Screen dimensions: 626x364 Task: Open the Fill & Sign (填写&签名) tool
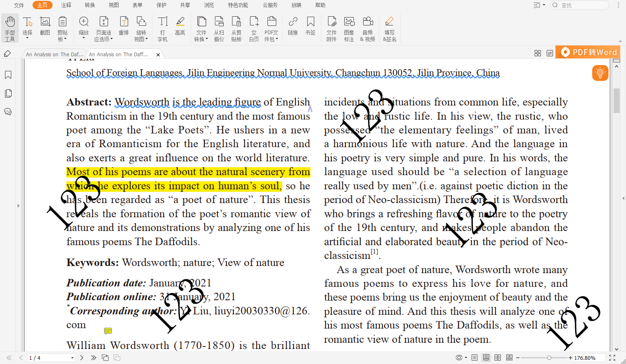pos(389,28)
